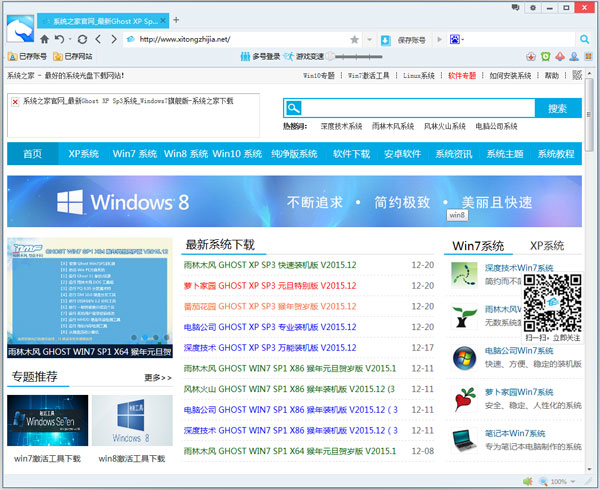The height and width of the screenshot is (490, 600).
Task: Click the undo closed tab icon
Action: pyautogui.click(x=59, y=39)
